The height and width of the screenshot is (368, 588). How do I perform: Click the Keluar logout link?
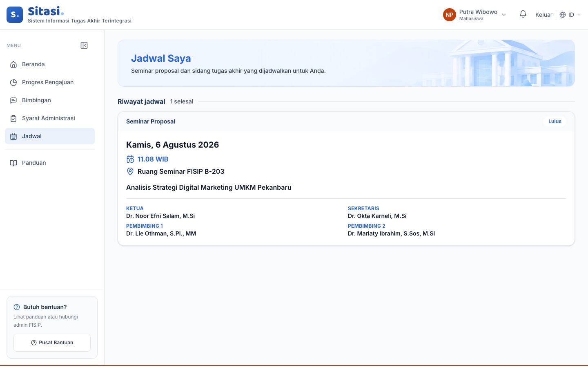click(544, 15)
